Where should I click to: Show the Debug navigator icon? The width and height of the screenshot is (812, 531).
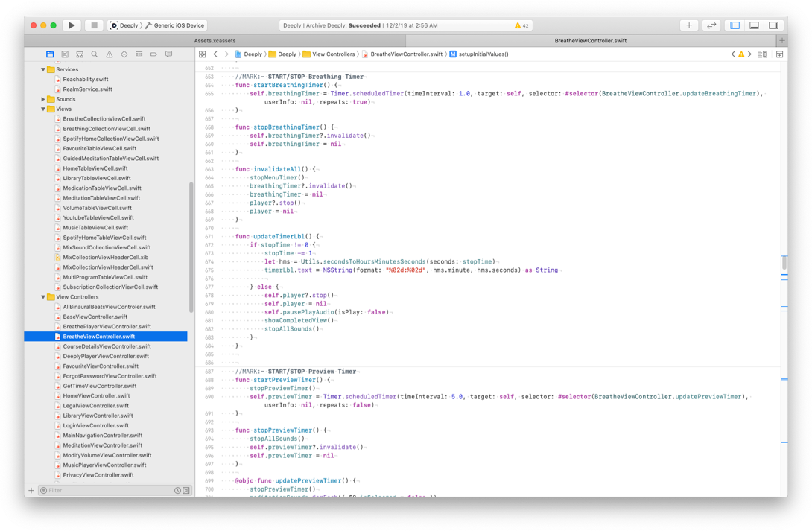[139, 54]
